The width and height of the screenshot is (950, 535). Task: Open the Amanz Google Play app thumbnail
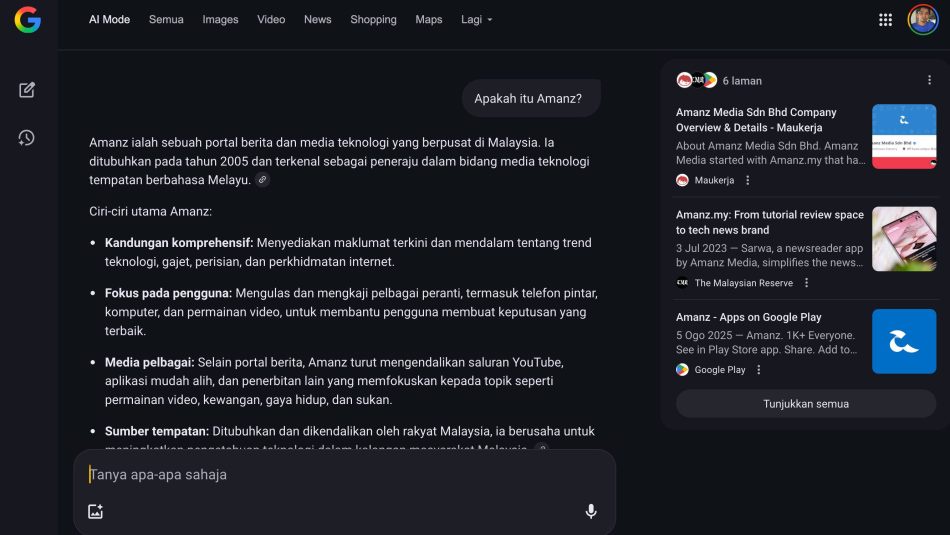[x=904, y=341]
